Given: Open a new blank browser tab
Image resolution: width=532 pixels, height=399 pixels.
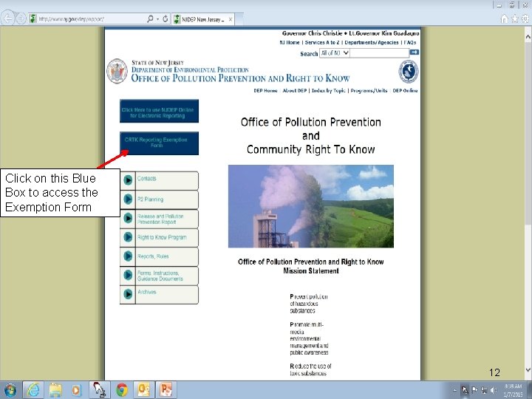Looking at the screenshot, I should point(239,19).
